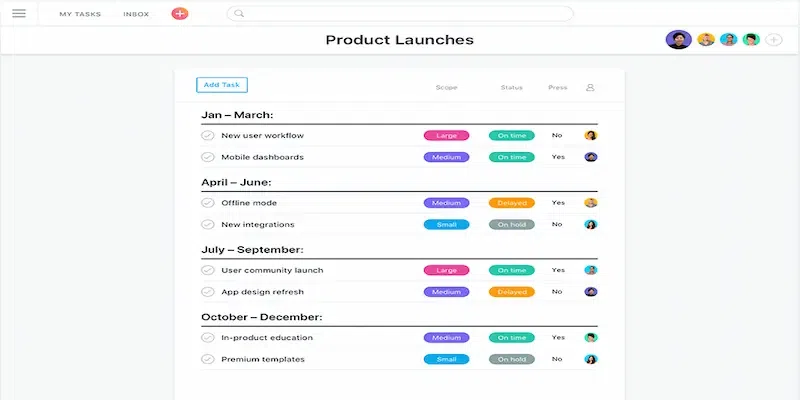Viewport: 800px width, 400px height.
Task: Click the Add Task button
Action: pyautogui.click(x=221, y=85)
